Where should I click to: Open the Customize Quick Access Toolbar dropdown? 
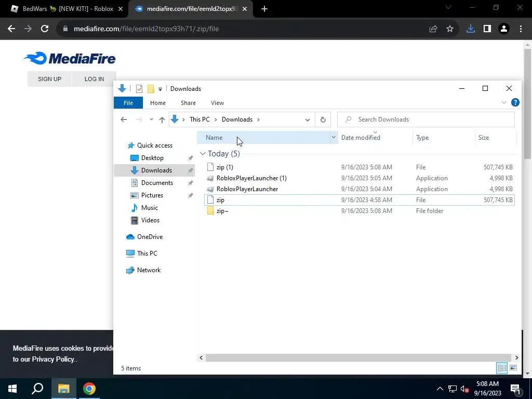[160, 89]
